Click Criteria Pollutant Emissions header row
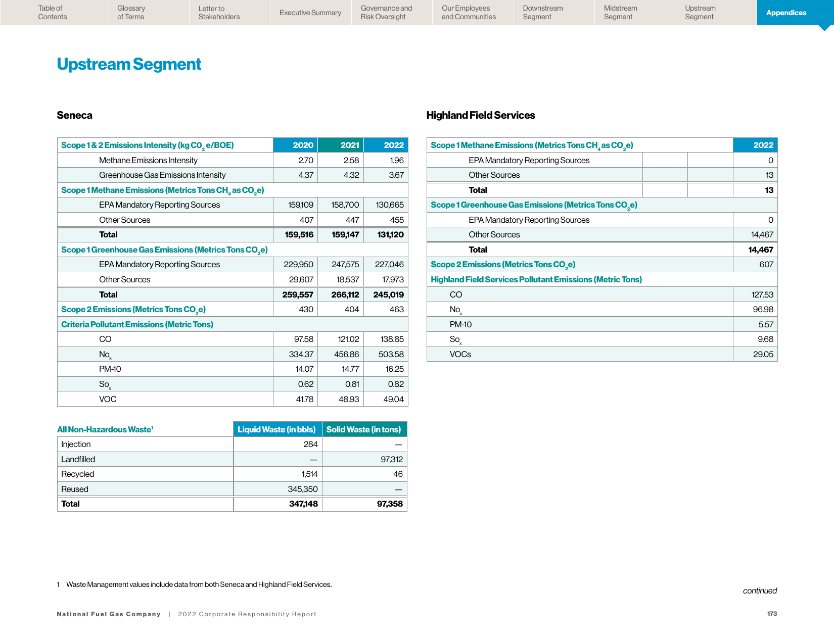Viewport: 834px width, 644px height. point(233,324)
